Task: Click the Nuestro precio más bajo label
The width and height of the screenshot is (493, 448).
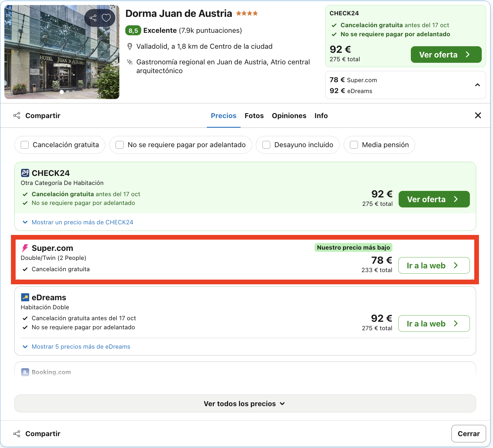Action: 353,247
